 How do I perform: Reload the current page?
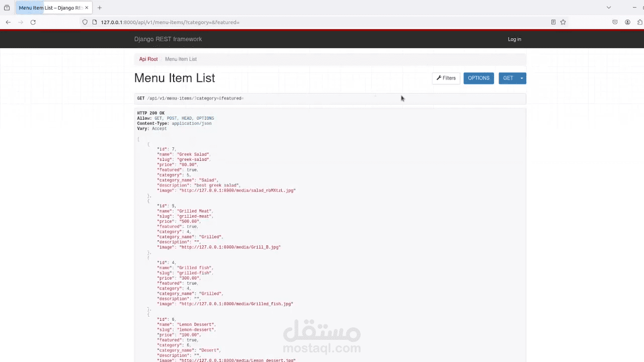[33, 22]
